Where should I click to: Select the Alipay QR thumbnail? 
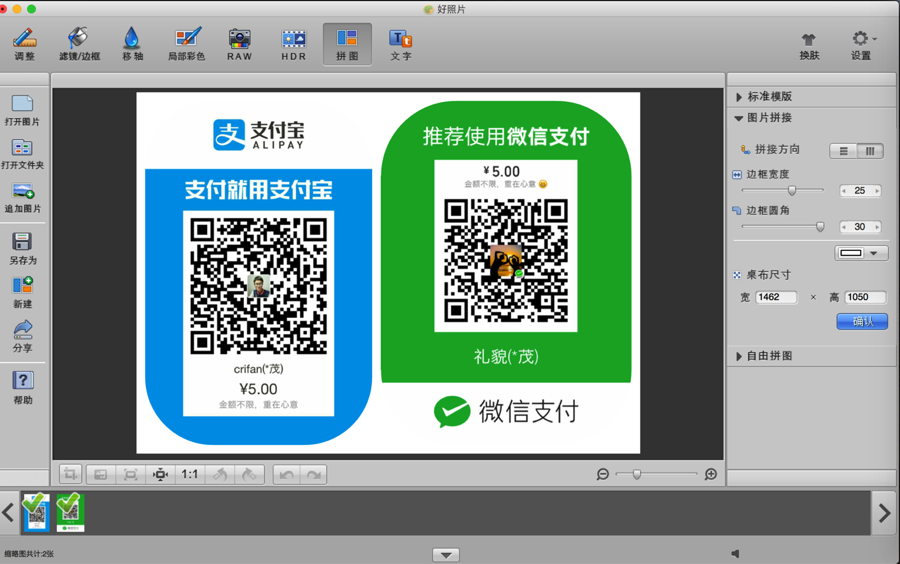(x=36, y=512)
